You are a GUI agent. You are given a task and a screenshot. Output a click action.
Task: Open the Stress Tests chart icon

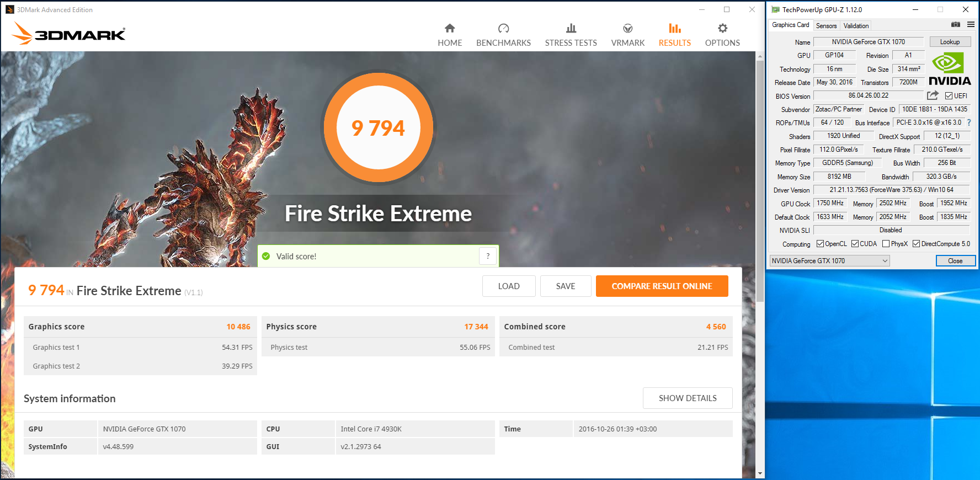(571, 28)
